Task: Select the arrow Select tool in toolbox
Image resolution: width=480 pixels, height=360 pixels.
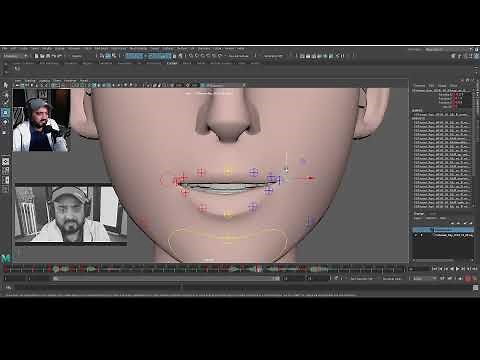Action: coord(5,85)
